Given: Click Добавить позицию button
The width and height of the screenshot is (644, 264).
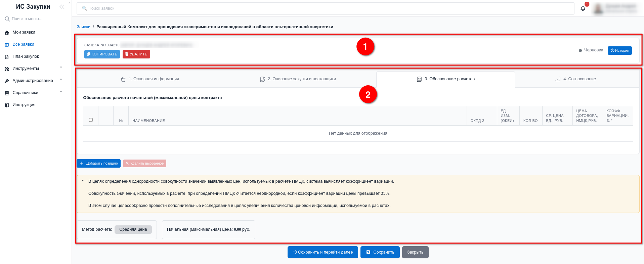Looking at the screenshot, I should click(x=99, y=164).
